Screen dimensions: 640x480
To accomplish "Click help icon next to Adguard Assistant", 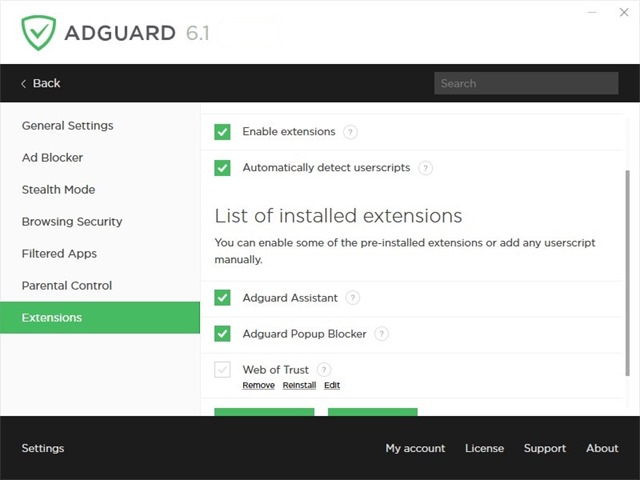I will click(x=352, y=298).
